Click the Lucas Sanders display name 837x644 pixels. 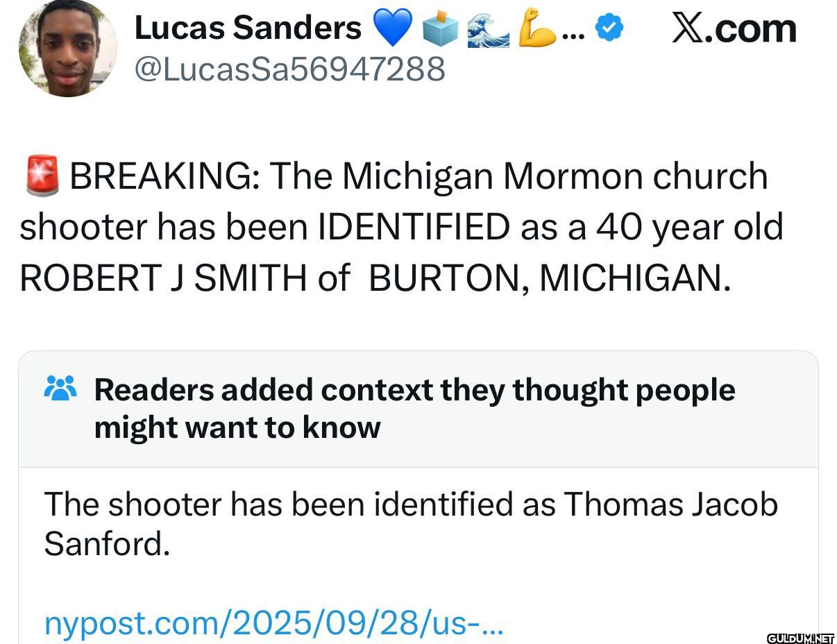[248, 28]
